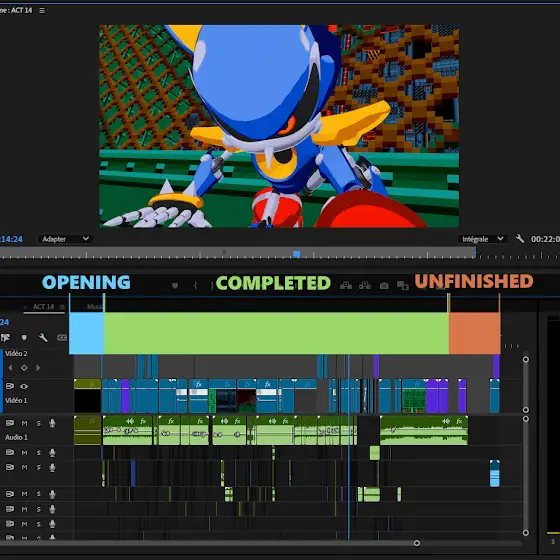
Task: Click the program monitor video preview
Action: (279, 126)
